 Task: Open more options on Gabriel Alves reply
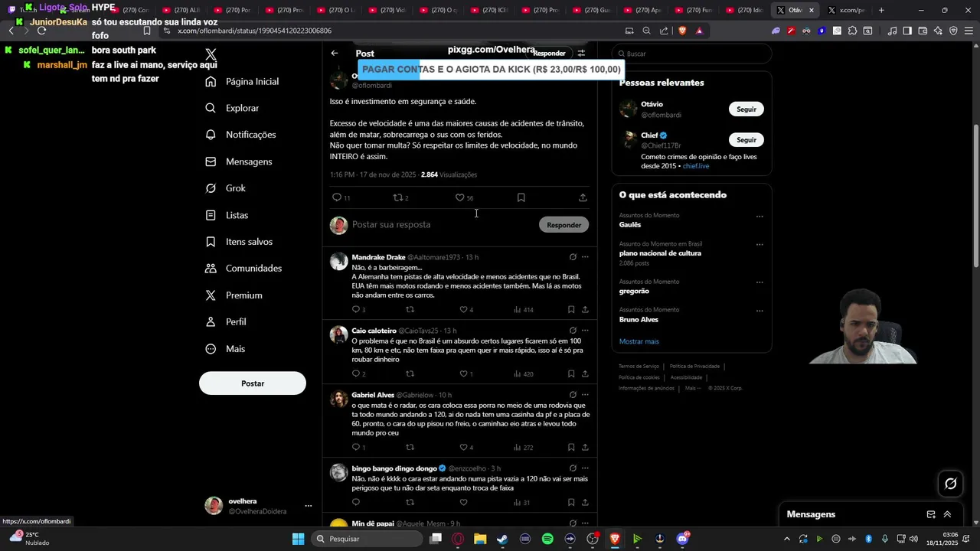point(585,395)
